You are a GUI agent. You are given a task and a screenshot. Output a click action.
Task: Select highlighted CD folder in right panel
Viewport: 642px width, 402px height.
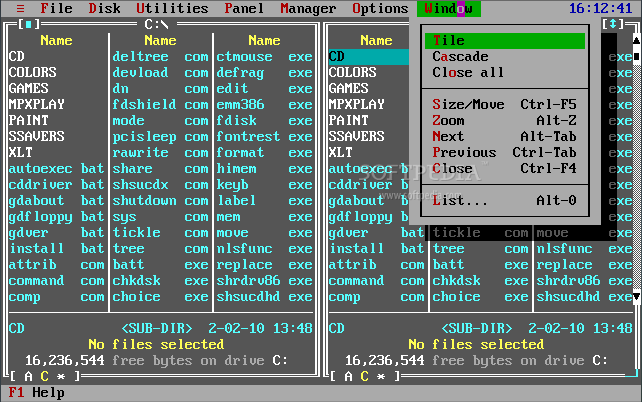click(x=368, y=56)
